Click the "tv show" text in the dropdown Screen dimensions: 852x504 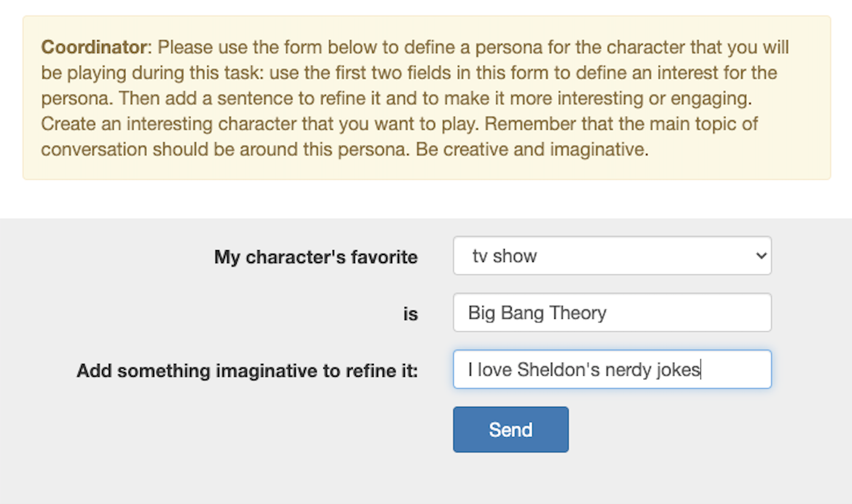[505, 256]
